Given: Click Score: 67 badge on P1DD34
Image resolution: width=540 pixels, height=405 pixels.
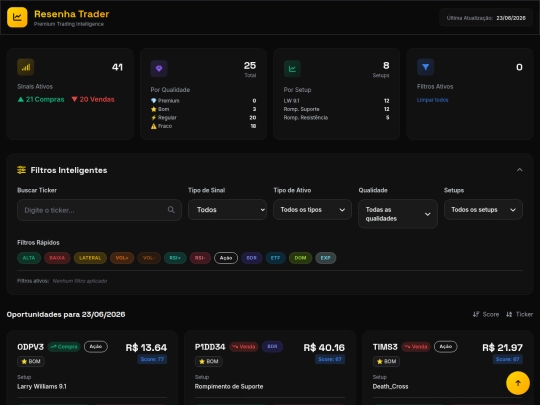Looking at the screenshot, I should click(x=330, y=359).
